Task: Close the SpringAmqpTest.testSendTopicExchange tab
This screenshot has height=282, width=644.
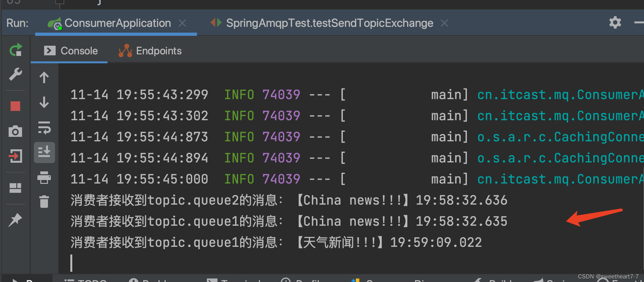Action: (444, 23)
